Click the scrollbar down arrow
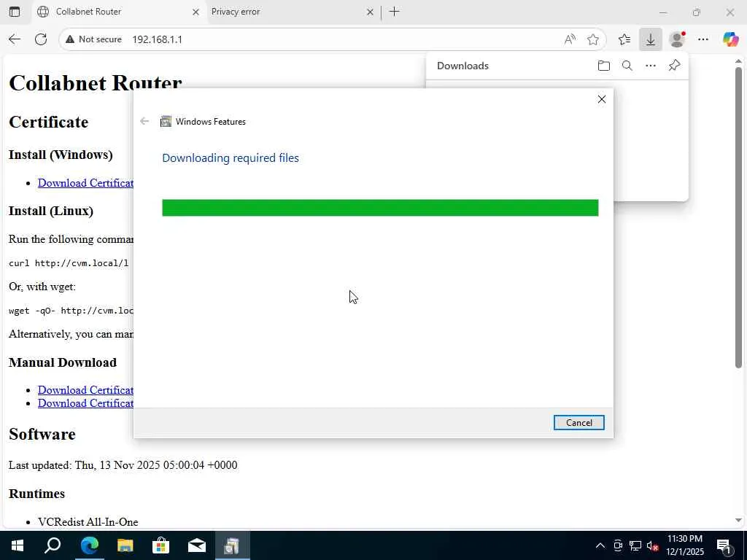This screenshot has width=747, height=560. click(738, 521)
